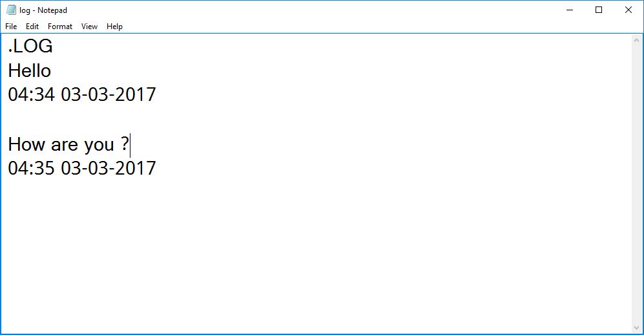644x335 pixels.
Task: Open the Edit menu
Action: pos(32,27)
